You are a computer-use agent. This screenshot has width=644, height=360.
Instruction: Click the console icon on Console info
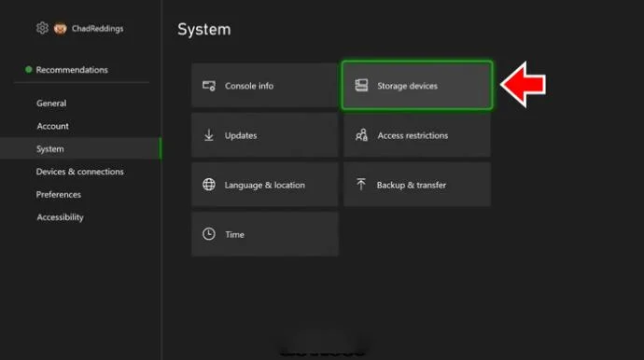209,86
